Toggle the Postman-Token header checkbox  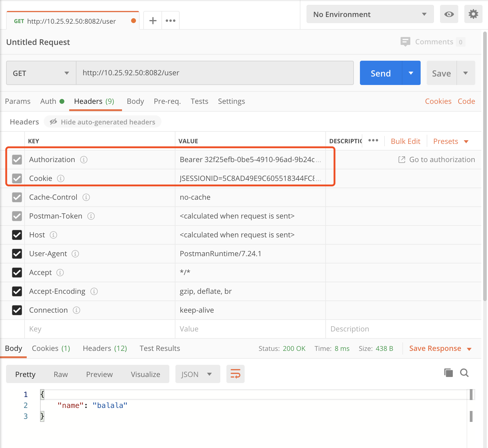[17, 216]
